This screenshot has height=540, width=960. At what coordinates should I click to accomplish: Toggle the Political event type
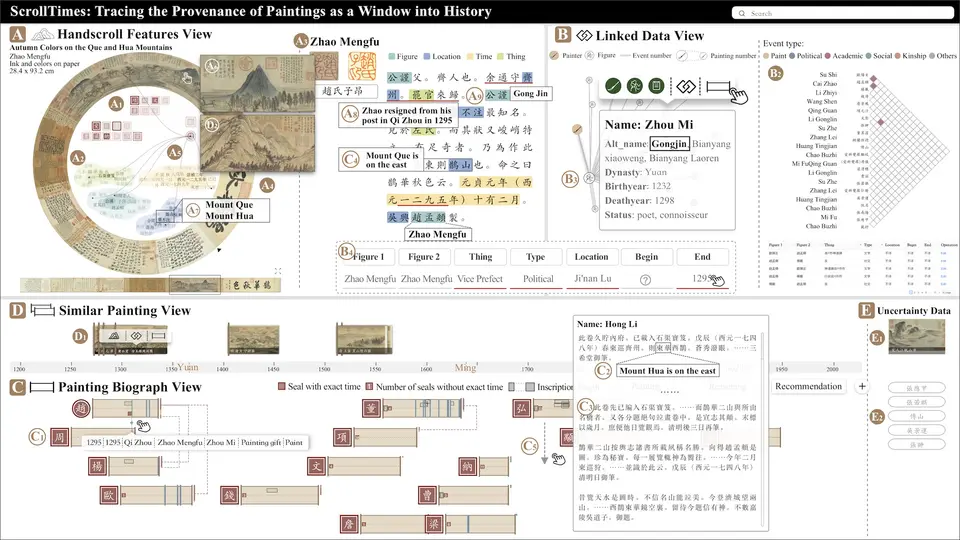[x=806, y=56]
